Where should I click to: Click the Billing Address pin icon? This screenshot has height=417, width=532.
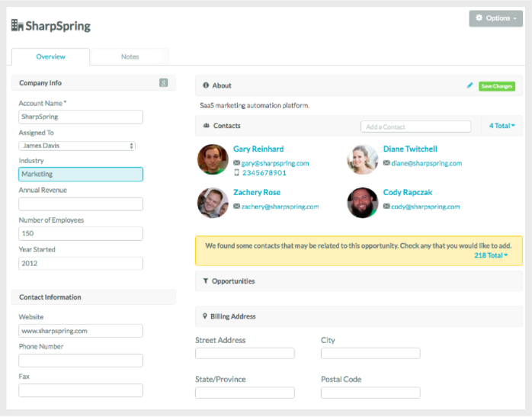205,316
